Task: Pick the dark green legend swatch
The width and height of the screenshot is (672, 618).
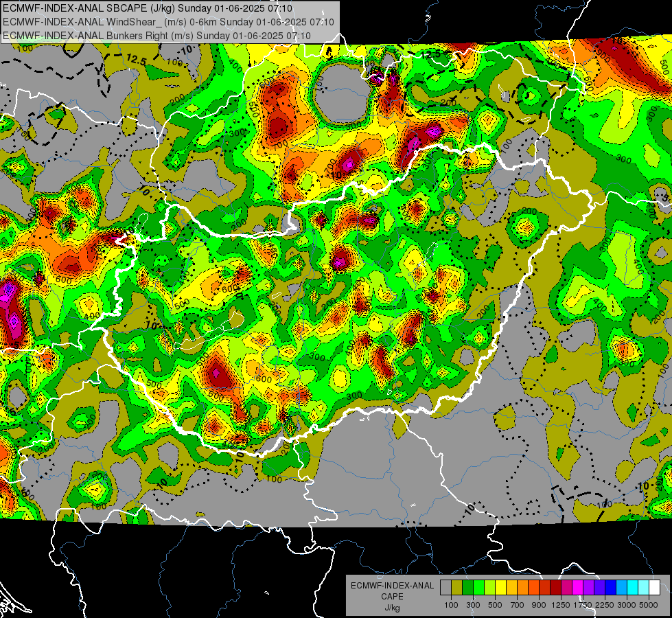Action: click(467, 588)
